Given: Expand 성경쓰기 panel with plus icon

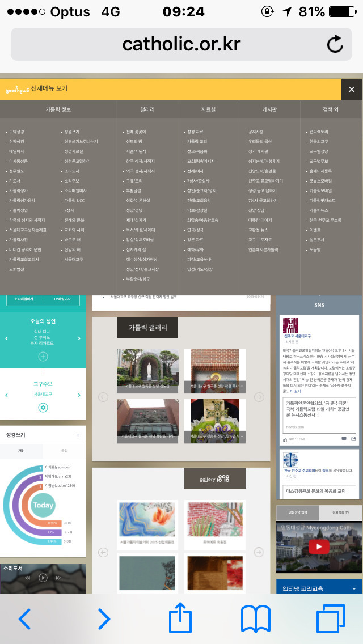Looking at the screenshot, I should (78, 435).
